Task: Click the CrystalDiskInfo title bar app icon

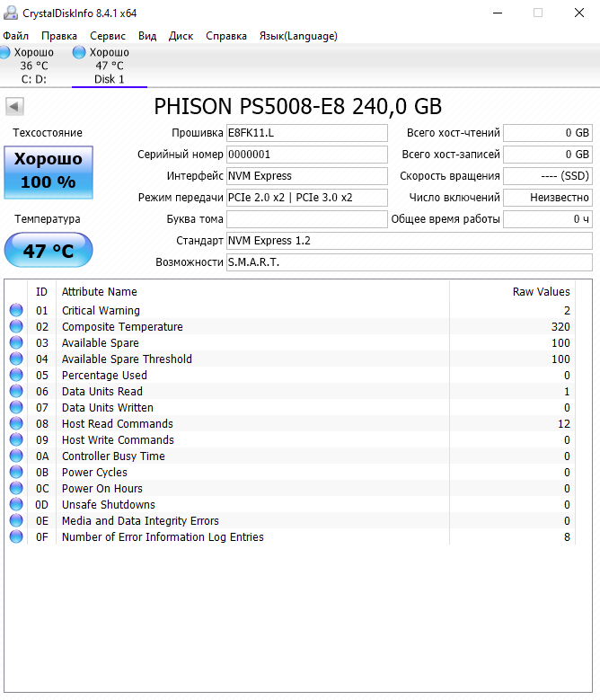Action: click(10, 13)
